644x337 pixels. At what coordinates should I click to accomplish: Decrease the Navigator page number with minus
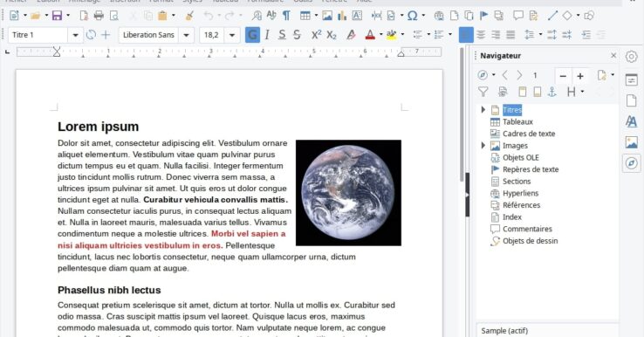coord(563,76)
